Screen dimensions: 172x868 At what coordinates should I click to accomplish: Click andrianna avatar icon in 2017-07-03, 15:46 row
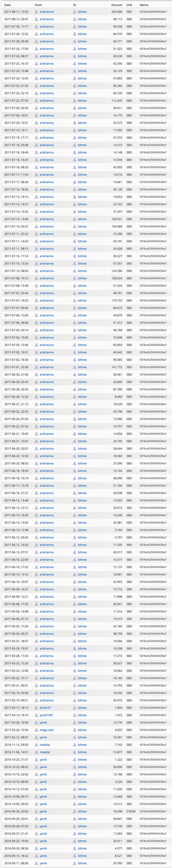click(x=36, y=345)
